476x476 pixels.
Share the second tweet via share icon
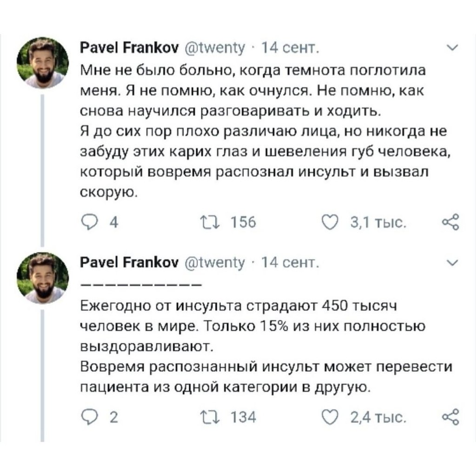451,417
